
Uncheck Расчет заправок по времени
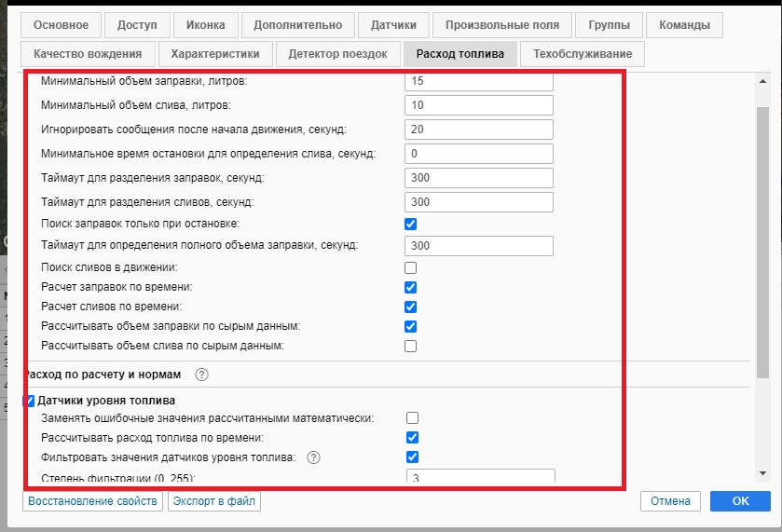[x=411, y=288]
